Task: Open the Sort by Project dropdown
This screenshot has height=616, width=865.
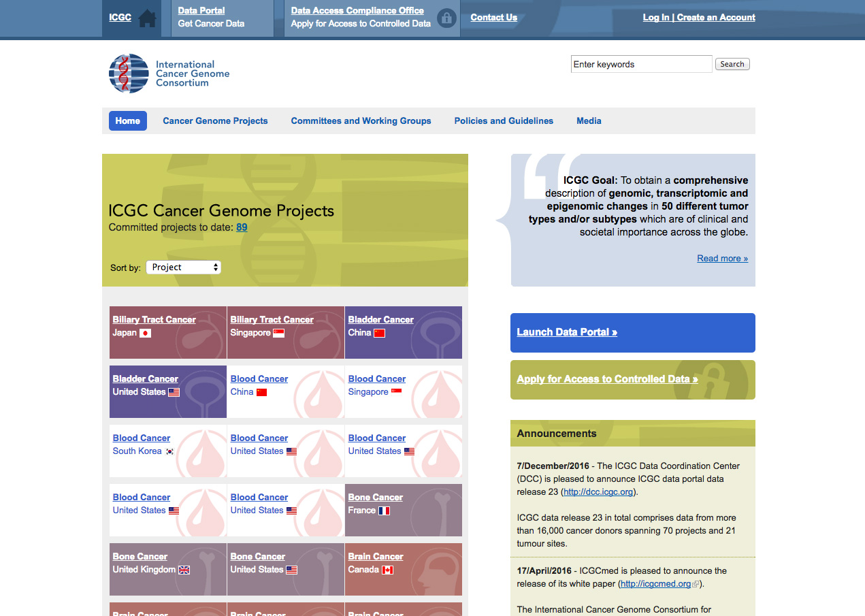Action: [x=184, y=268]
